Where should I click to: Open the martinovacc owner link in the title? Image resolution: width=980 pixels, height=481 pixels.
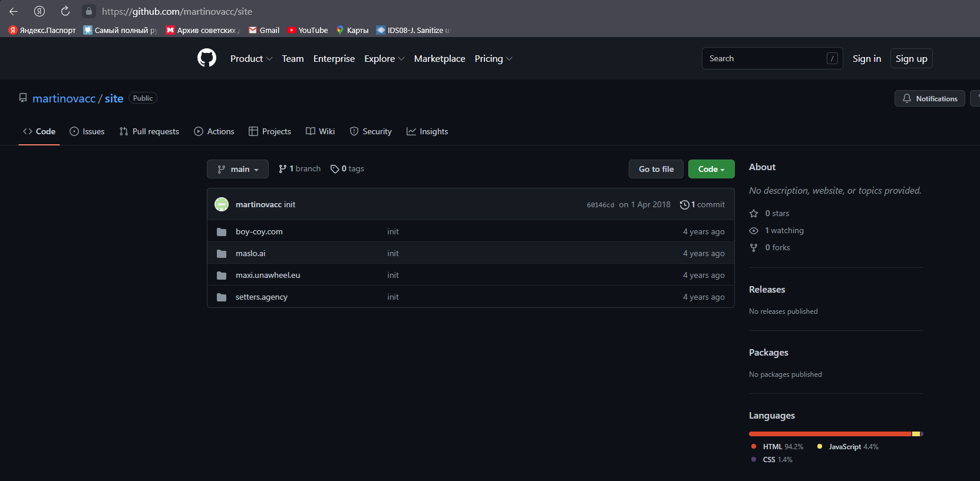[64, 98]
